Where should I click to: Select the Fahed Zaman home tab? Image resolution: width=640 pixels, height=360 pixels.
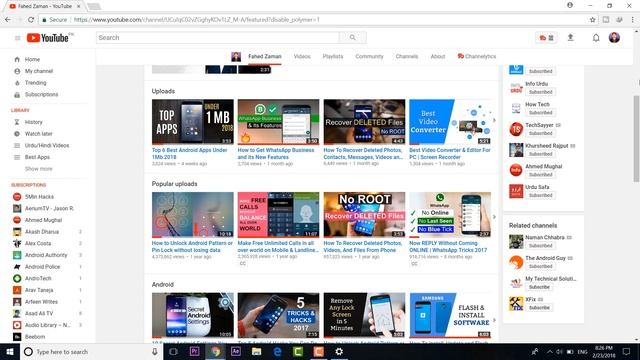tap(264, 56)
